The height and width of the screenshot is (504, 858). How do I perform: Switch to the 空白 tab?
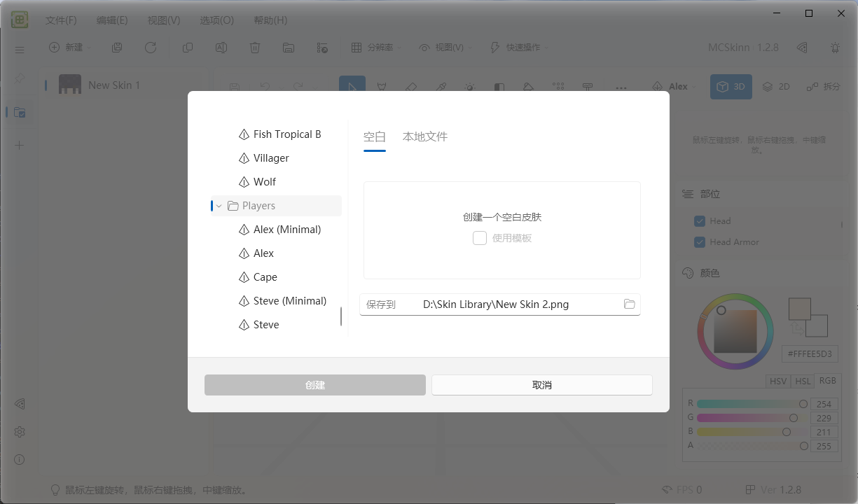point(375,137)
